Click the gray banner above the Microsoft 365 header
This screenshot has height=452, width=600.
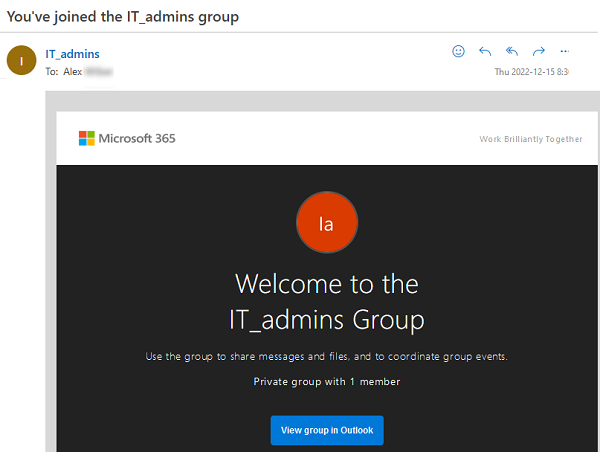tap(322, 101)
